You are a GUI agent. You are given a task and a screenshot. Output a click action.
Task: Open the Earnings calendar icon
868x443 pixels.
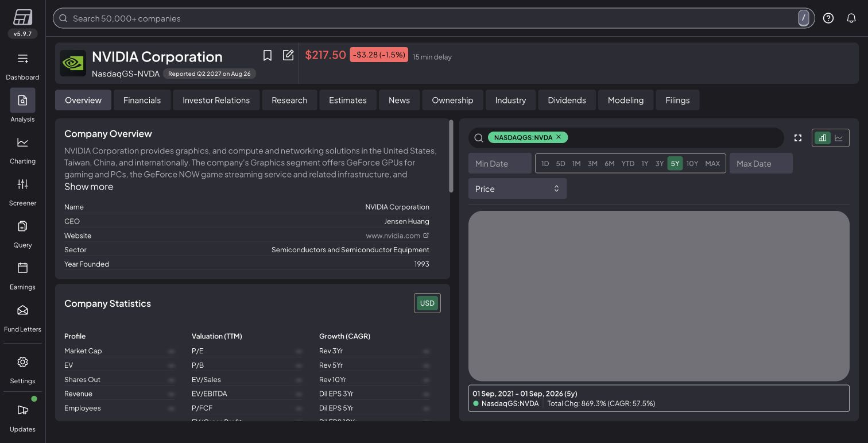pos(22,268)
